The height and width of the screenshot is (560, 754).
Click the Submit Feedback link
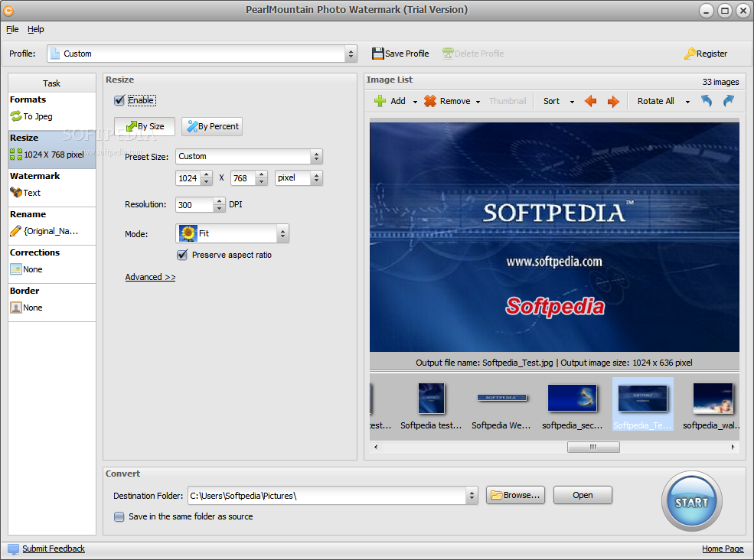[x=54, y=549]
